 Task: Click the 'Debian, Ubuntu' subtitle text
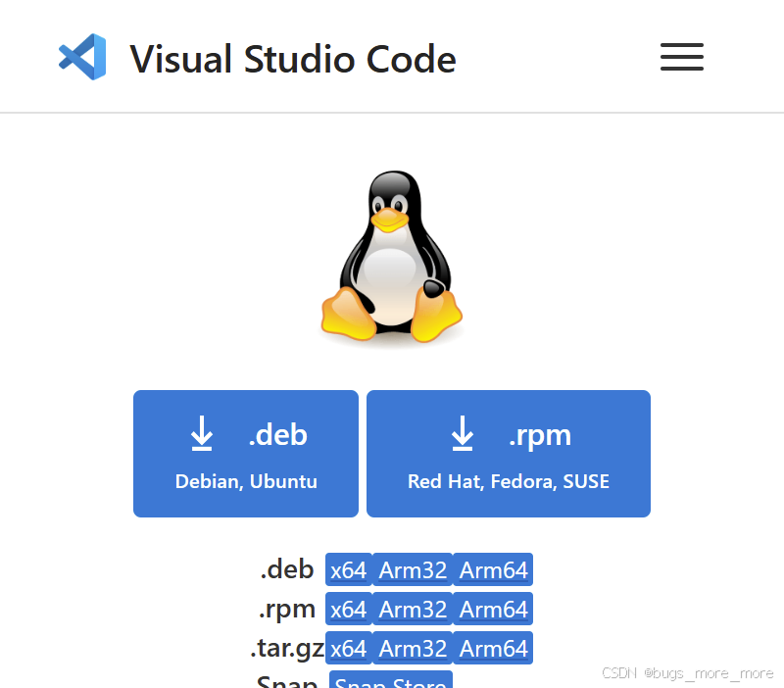click(x=246, y=481)
